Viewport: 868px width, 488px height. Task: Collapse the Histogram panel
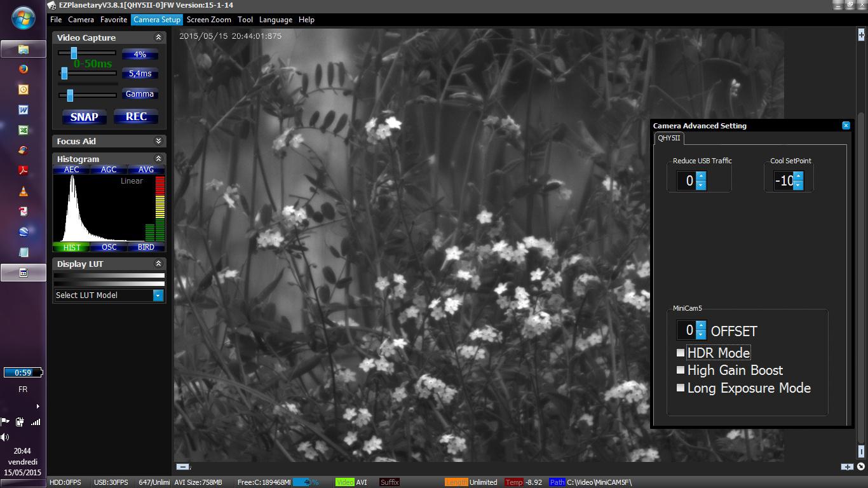click(x=158, y=159)
